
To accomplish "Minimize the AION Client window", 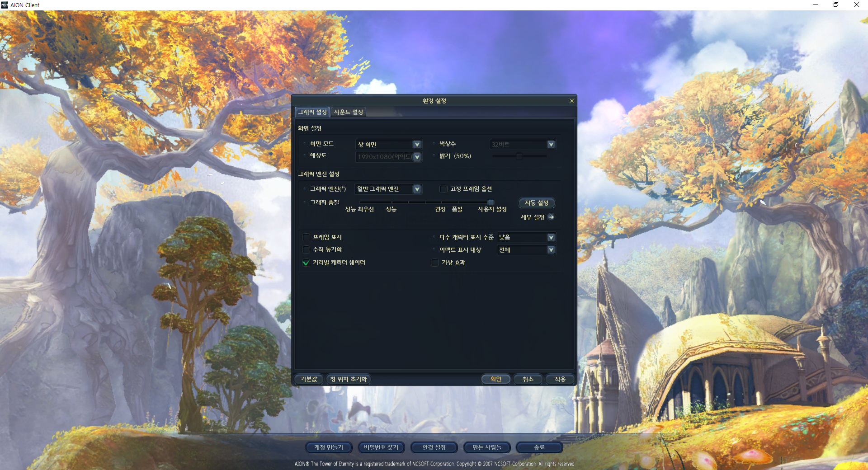I will pyautogui.click(x=816, y=5).
